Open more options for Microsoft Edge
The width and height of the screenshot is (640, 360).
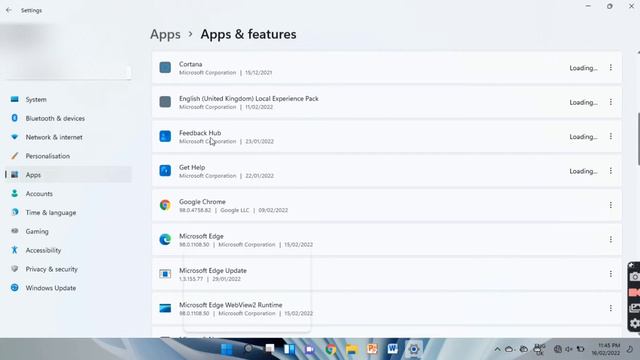click(x=611, y=239)
